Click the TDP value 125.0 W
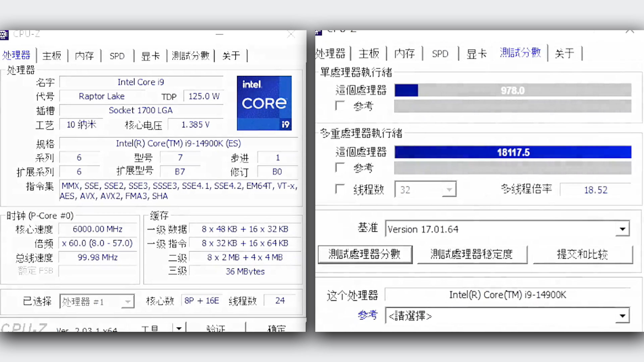Viewport: 644px width, 362px height. click(x=204, y=96)
